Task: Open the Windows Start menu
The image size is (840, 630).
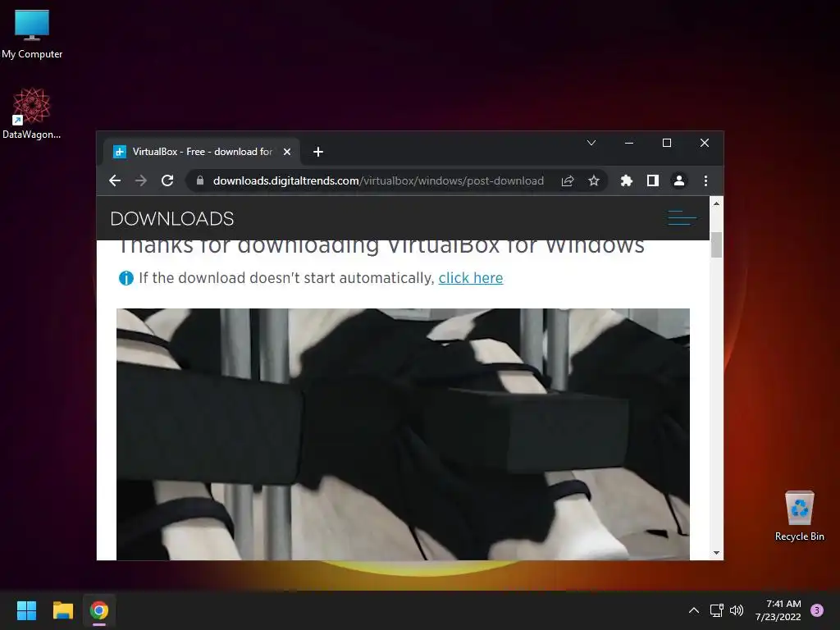Action: [x=26, y=610]
